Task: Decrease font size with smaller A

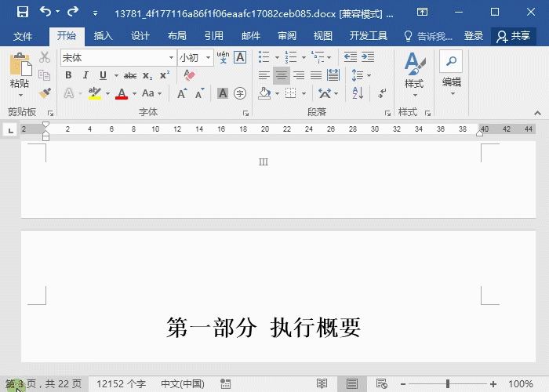Action: 199,93
